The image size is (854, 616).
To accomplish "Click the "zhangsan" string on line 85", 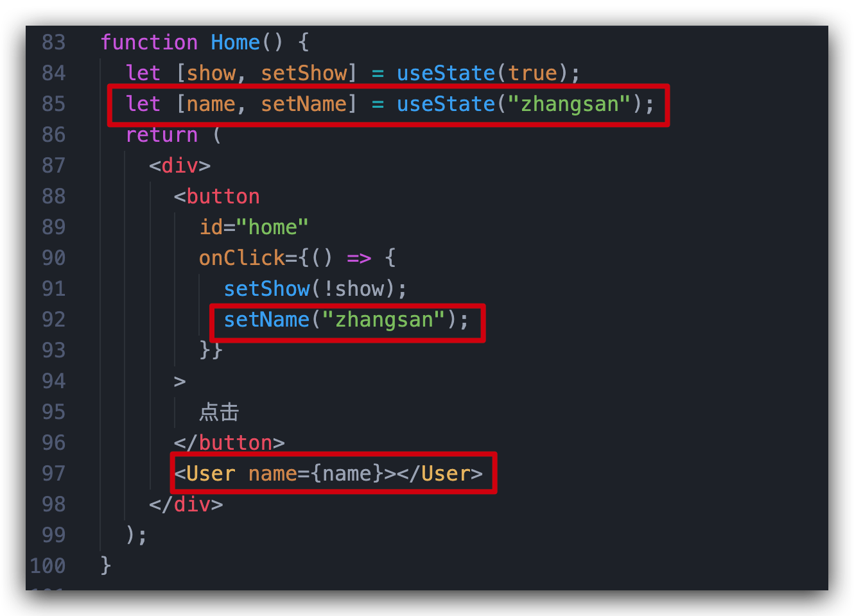I will pos(570,104).
